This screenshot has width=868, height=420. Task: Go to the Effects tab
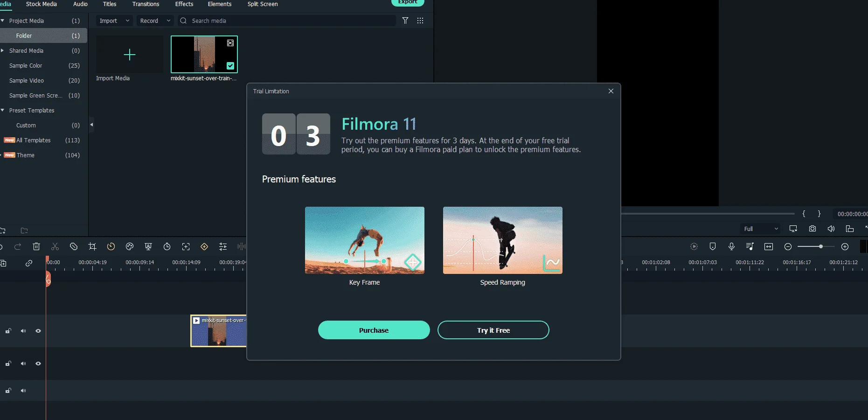pyautogui.click(x=184, y=4)
